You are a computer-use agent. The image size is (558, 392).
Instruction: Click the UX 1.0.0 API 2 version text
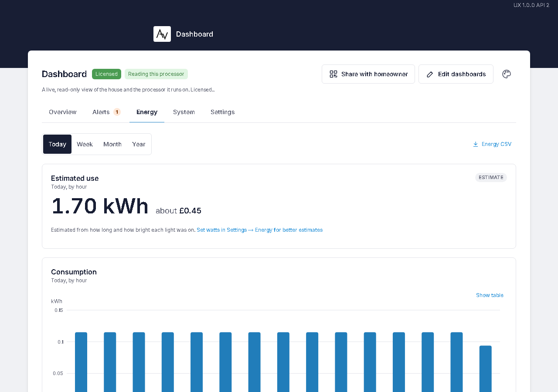click(531, 5)
